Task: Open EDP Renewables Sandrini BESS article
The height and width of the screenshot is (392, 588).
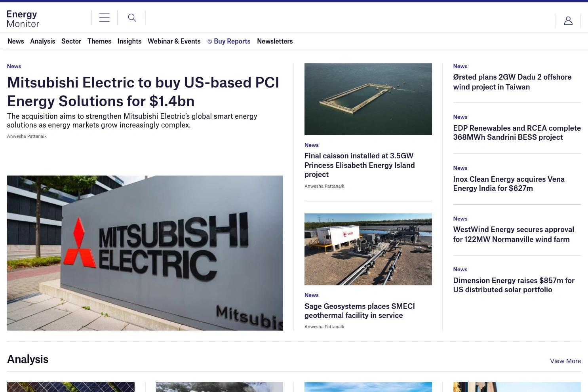Action: [517, 133]
